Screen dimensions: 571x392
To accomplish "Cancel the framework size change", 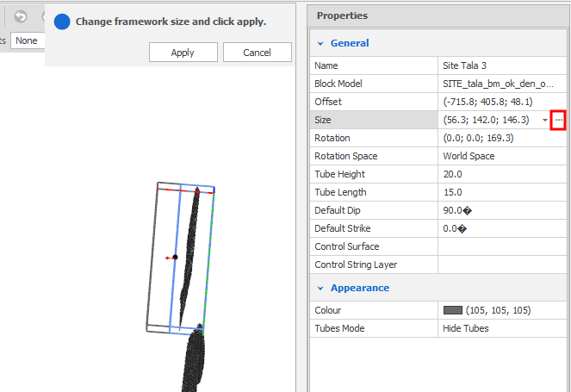I will coord(257,53).
